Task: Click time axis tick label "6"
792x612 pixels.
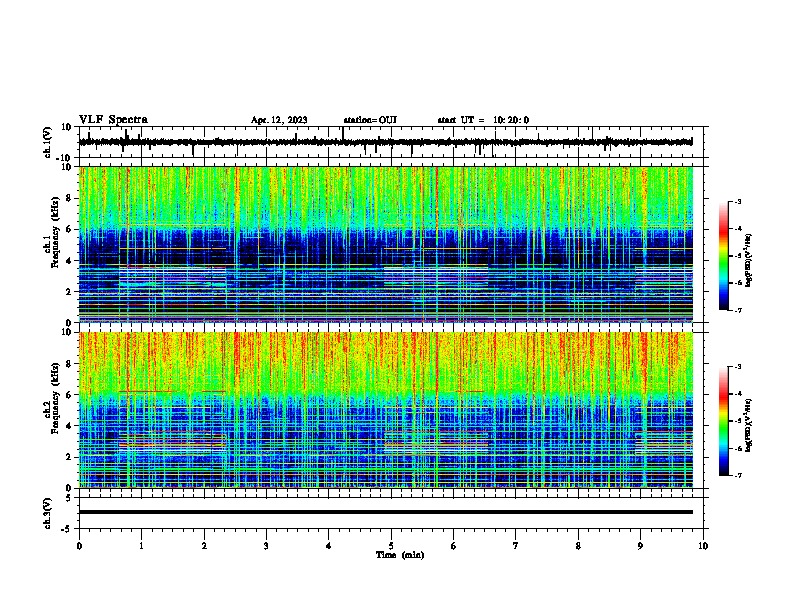Action: (x=453, y=546)
